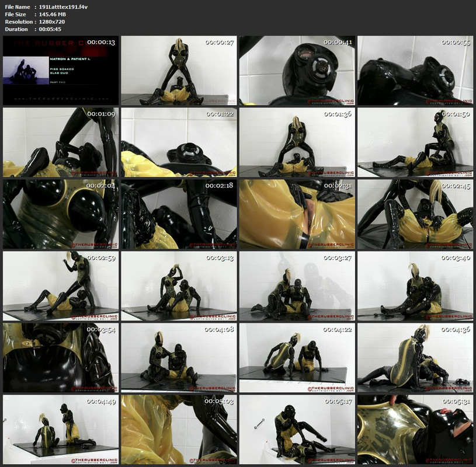Open the thumbnail at 00:03:13
Screen dimensions: 476x467
coord(179,286)
